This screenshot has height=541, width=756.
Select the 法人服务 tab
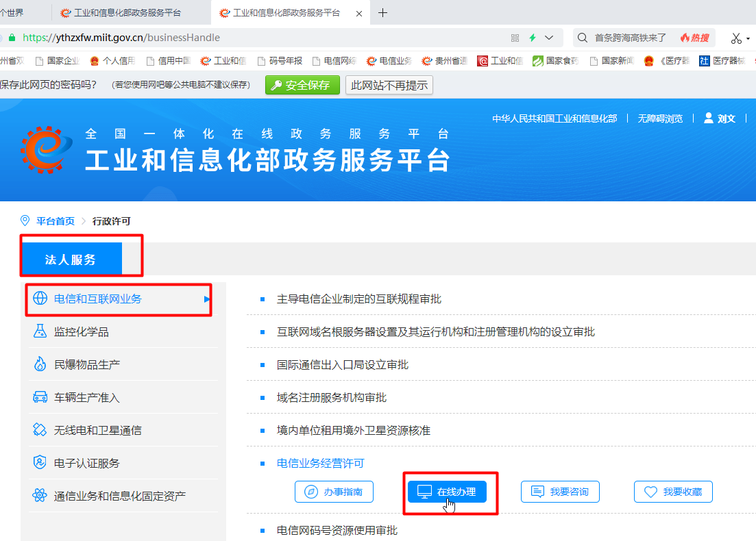pos(71,259)
